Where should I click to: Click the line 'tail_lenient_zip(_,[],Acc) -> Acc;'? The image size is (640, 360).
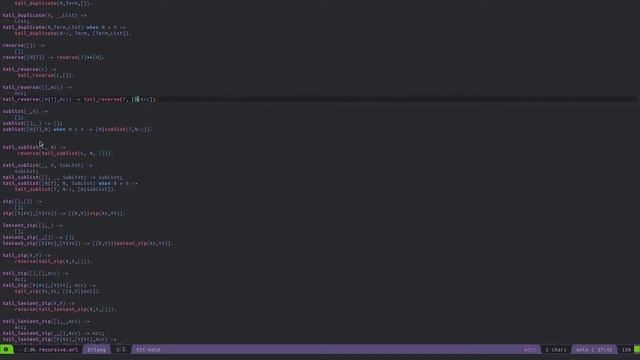pyautogui.click(x=53, y=333)
